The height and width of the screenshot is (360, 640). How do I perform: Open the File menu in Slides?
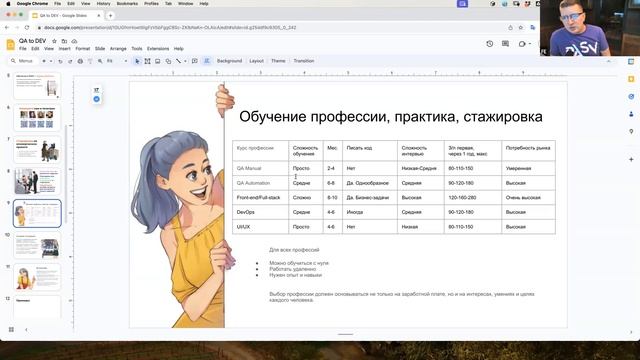22,49
